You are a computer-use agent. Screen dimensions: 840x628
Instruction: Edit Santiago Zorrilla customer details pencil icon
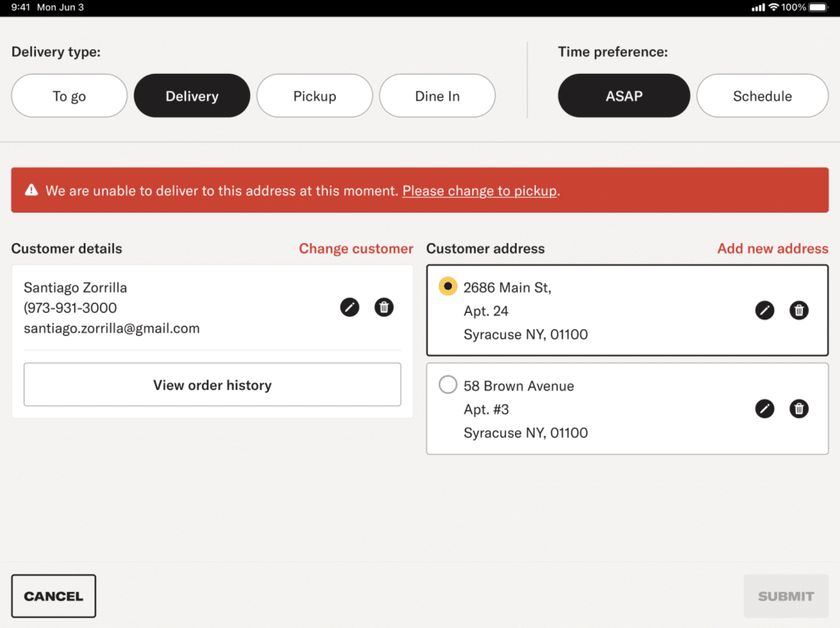pos(349,307)
